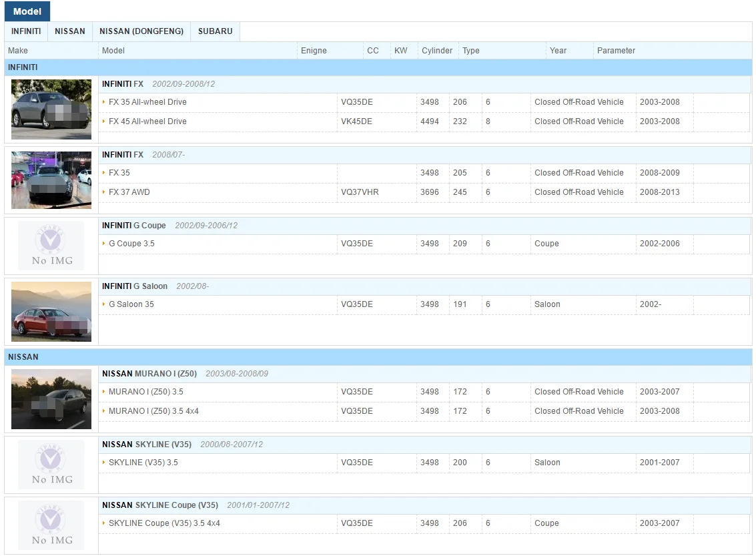Click the INFINITI make group bar
Viewport: 756px width, 556px height.
point(378,67)
